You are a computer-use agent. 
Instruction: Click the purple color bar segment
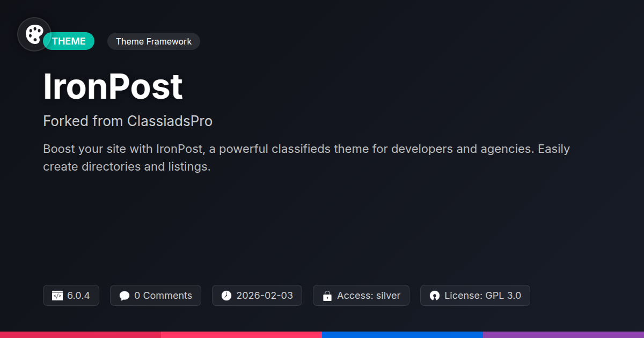coord(563,335)
